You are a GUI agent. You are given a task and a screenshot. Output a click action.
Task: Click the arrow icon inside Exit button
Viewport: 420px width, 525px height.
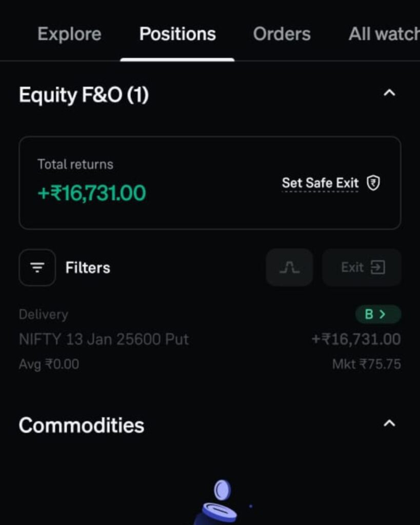click(378, 268)
